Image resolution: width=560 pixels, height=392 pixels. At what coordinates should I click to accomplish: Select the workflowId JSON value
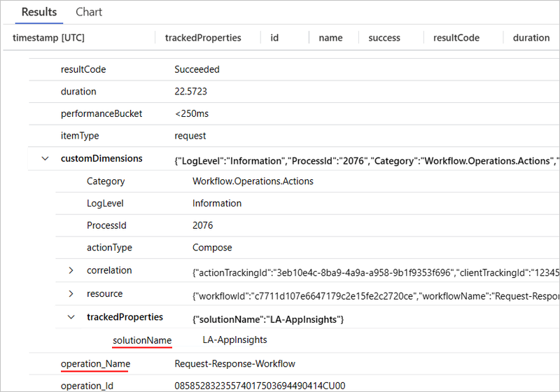(376, 296)
